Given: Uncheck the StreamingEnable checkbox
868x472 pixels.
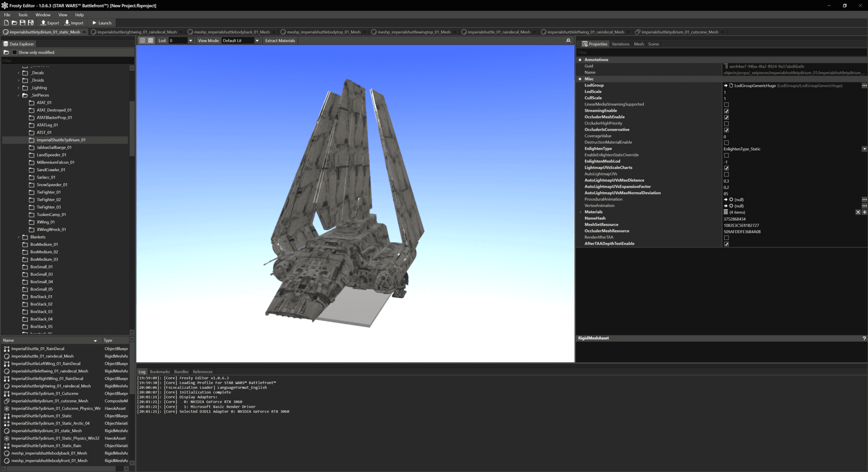Looking at the screenshot, I should (x=726, y=111).
